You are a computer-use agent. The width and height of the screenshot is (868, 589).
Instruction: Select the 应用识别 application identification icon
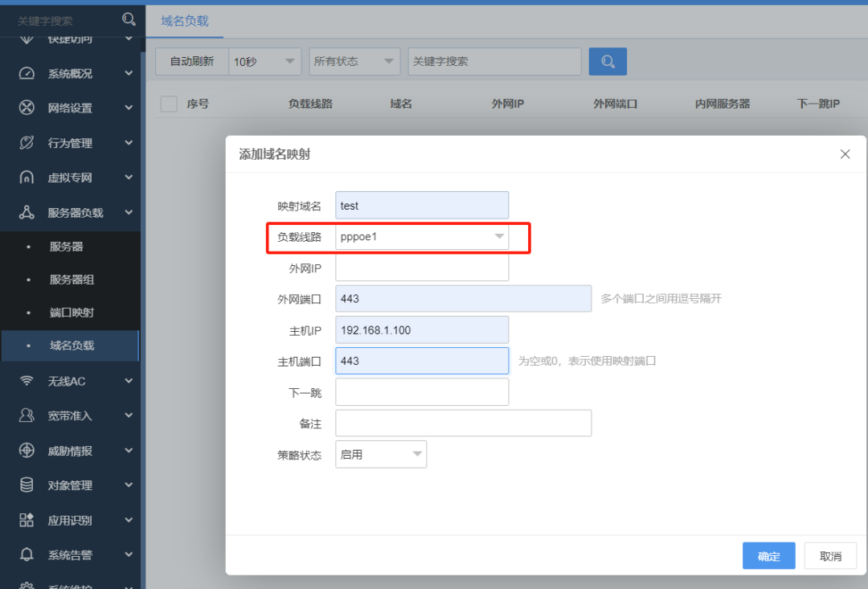(19, 520)
